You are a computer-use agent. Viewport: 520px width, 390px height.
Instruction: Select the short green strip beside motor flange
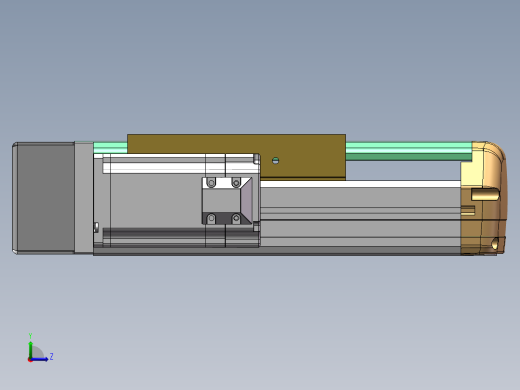[110, 148]
